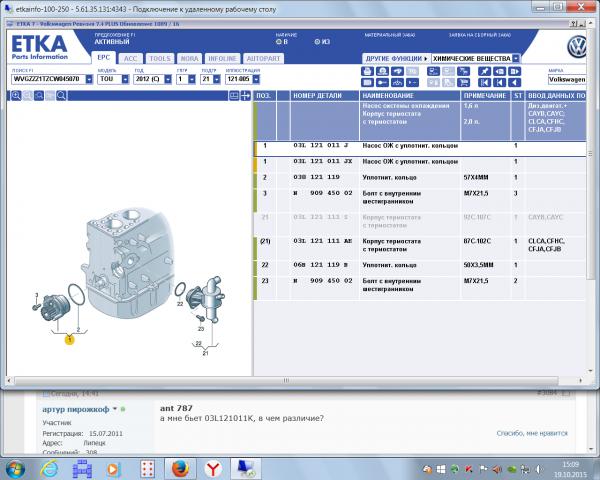Screen dimensions: 600x480
Task: Select row 03L 121 111 AE thermostat housing
Action: tap(420, 247)
